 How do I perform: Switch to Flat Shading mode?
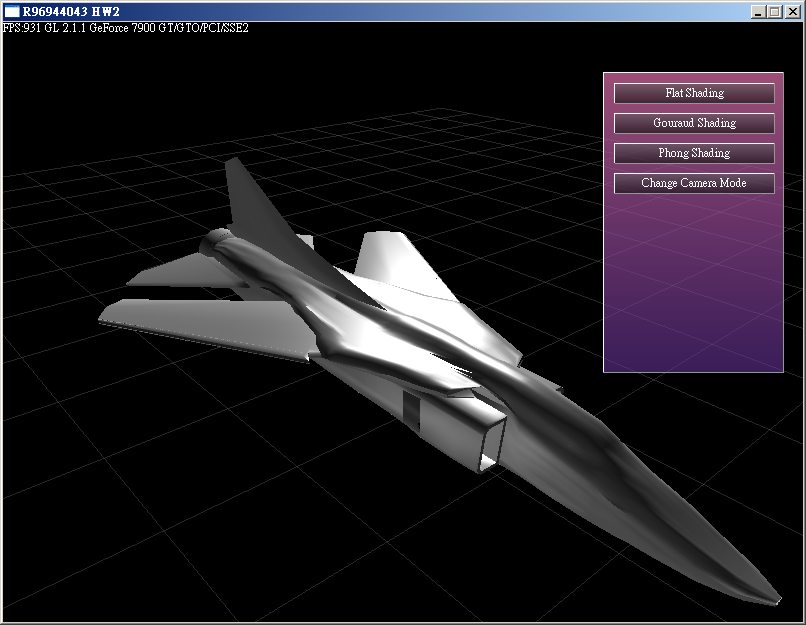[x=694, y=93]
